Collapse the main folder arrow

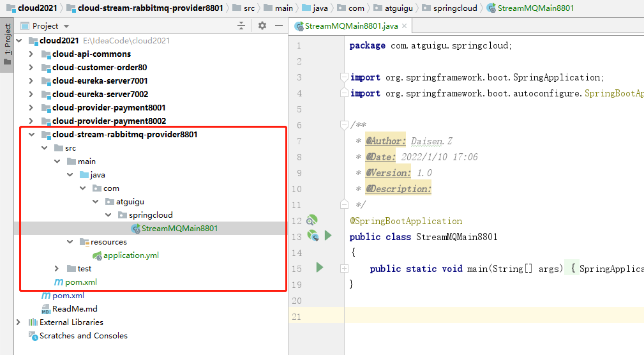pyautogui.click(x=57, y=162)
